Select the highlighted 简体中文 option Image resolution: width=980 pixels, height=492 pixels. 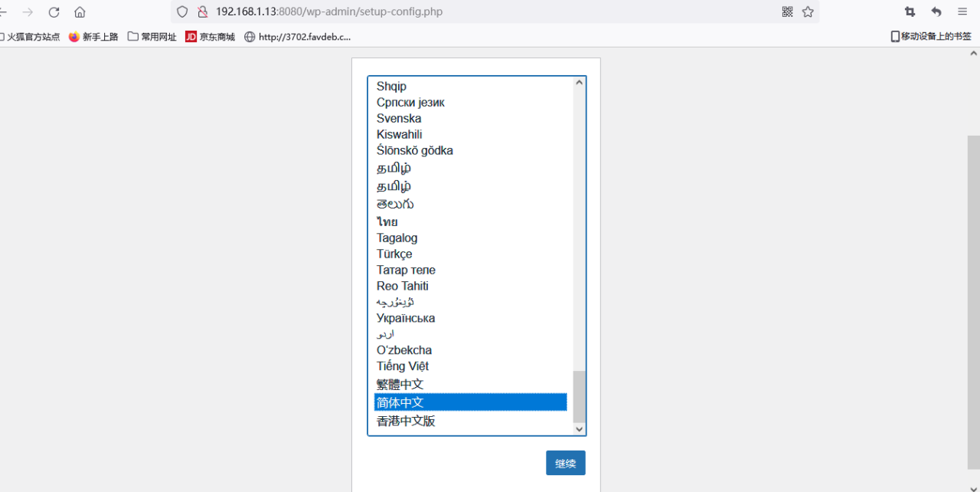[470, 402]
